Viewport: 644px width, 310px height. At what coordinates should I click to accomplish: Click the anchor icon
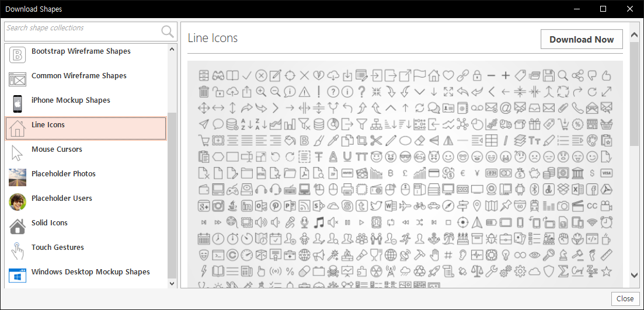click(x=434, y=239)
